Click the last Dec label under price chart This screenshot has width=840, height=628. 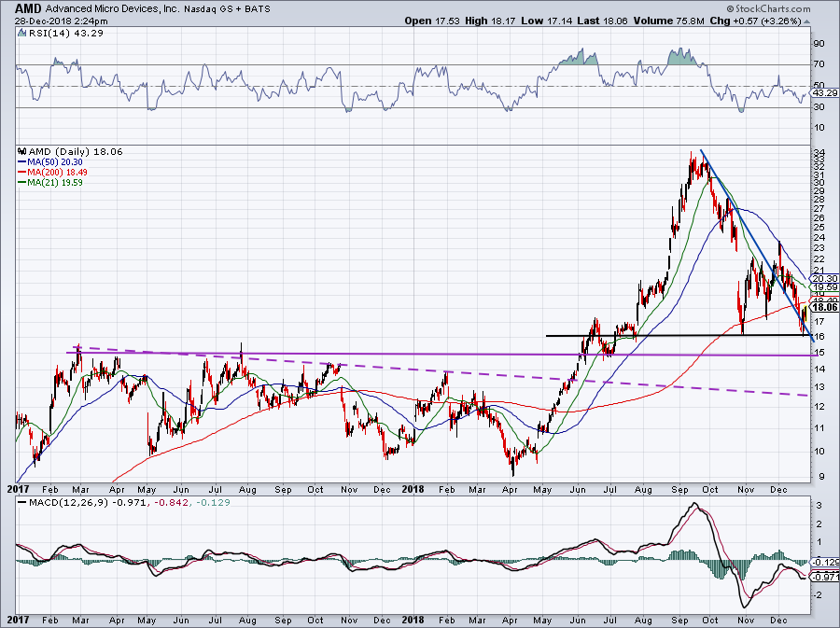[x=779, y=490]
